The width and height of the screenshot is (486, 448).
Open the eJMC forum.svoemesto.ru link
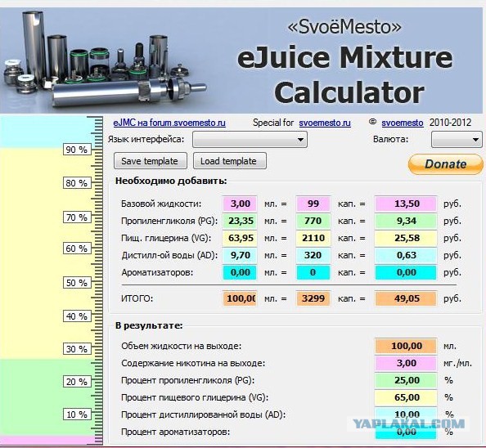[169, 123]
